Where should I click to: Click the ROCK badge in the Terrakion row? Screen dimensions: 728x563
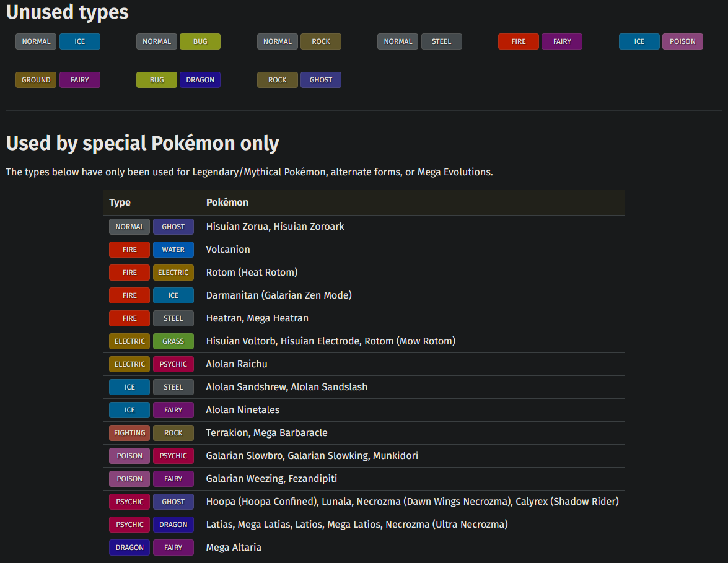click(173, 432)
